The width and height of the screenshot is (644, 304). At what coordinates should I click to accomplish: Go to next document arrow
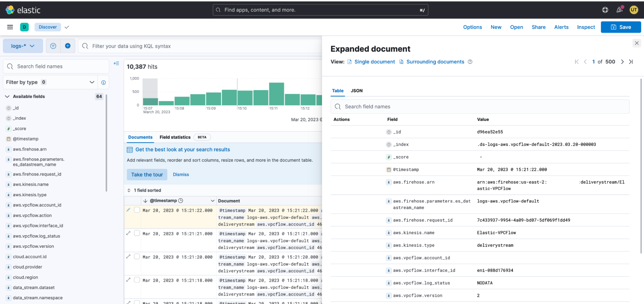[622, 62]
